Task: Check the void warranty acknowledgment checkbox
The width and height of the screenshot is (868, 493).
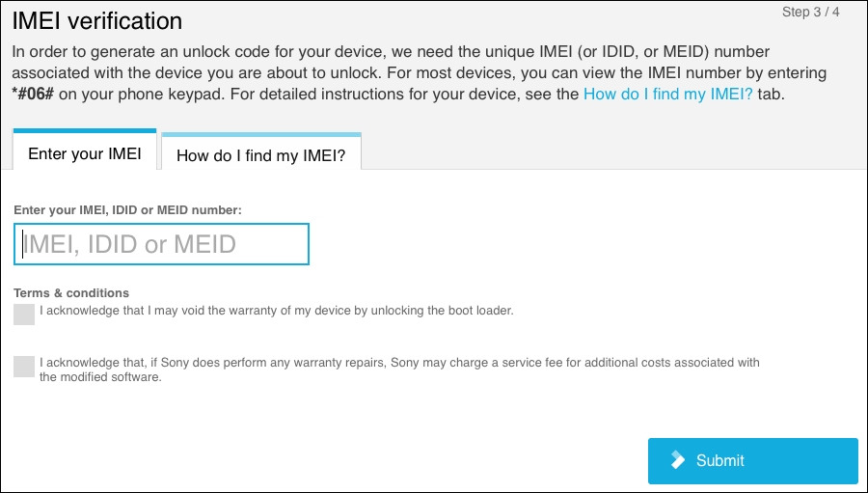Action: 24,315
